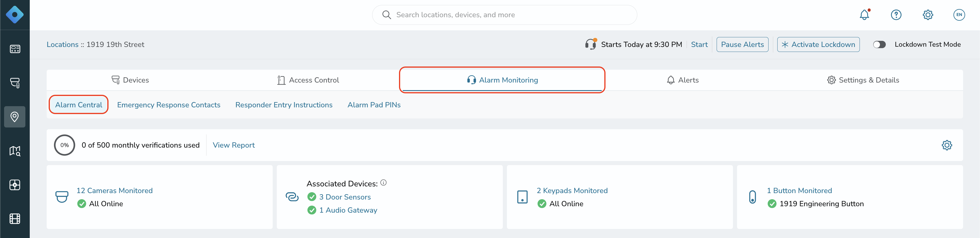Focus the search locations and devices field

click(505, 15)
